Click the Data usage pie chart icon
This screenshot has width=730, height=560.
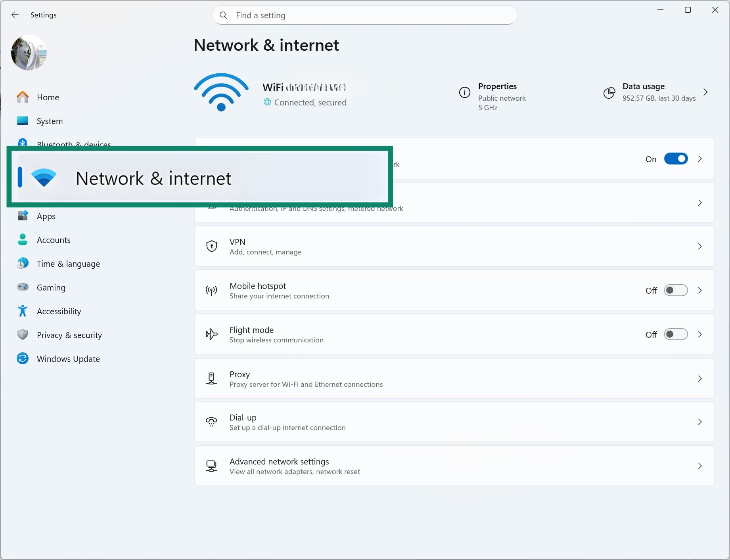click(609, 93)
